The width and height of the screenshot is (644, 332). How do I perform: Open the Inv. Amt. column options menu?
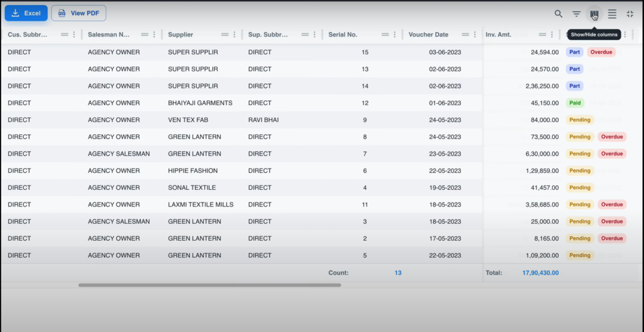[x=552, y=35]
